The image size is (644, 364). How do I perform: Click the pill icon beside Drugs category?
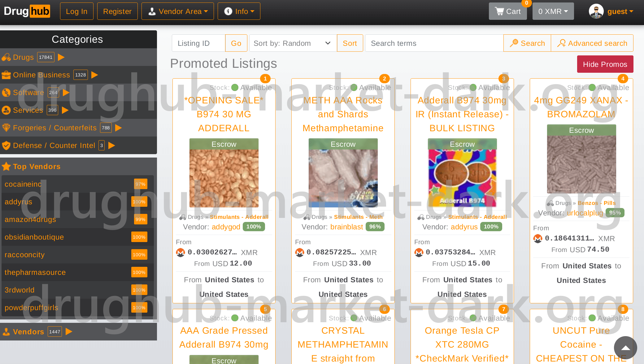[6, 57]
